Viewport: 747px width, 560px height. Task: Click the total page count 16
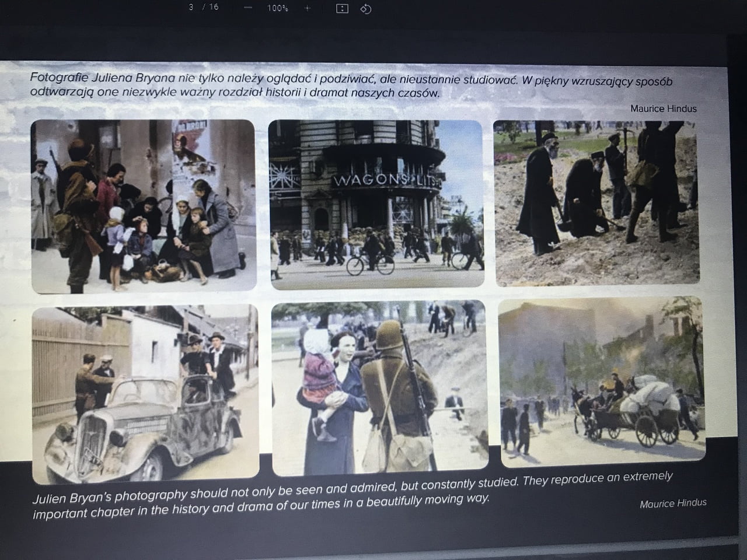coord(214,7)
